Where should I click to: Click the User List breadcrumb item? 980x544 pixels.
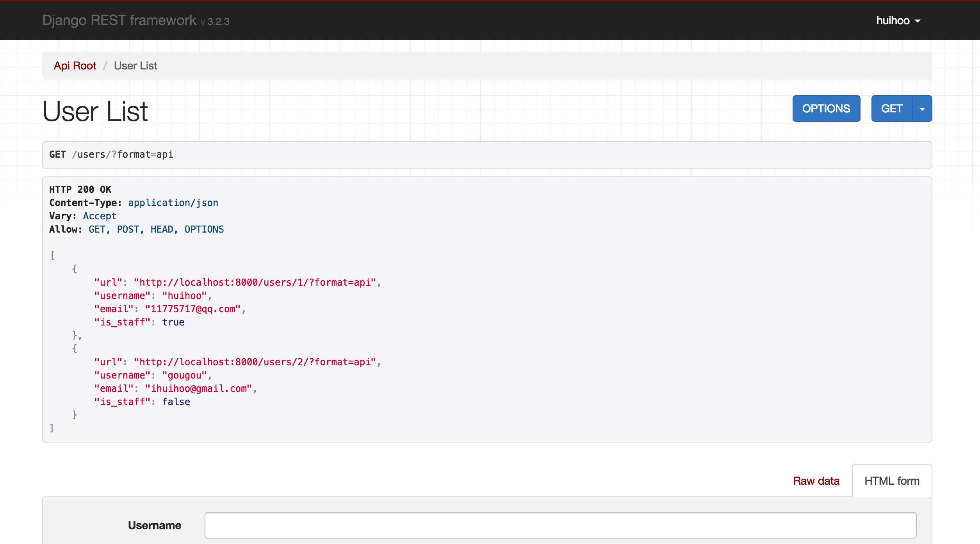pyautogui.click(x=135, y=66)
